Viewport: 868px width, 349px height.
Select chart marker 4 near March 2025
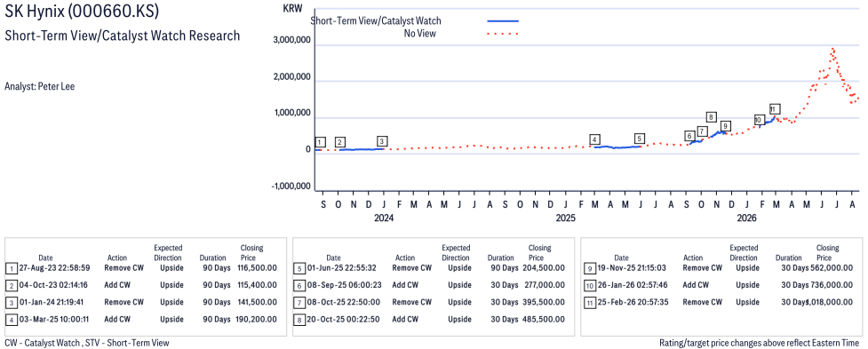(x=594, y=139)
